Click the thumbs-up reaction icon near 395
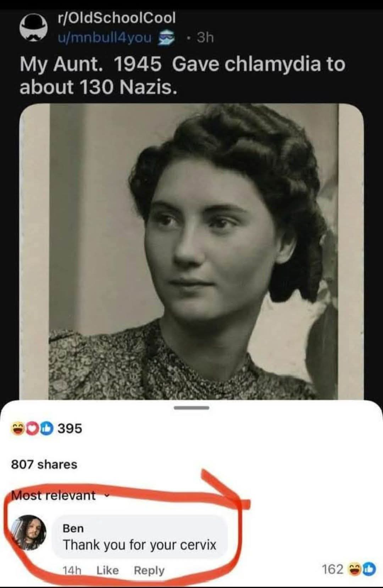Image resolution: width=383 pixels, height=588 pixels. click(46, 429)
